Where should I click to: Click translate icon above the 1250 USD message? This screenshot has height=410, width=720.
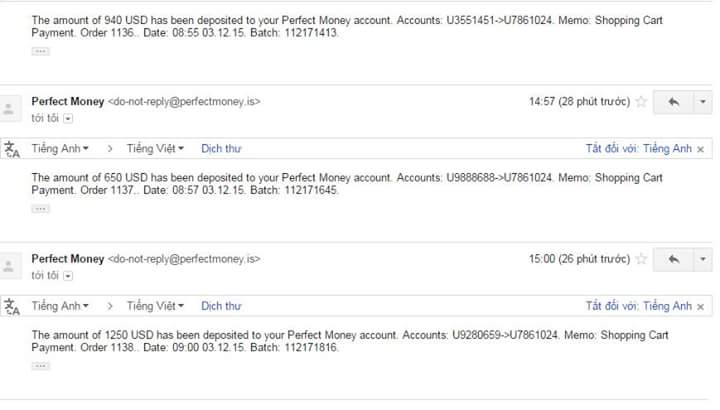click(x=12, y=306)
